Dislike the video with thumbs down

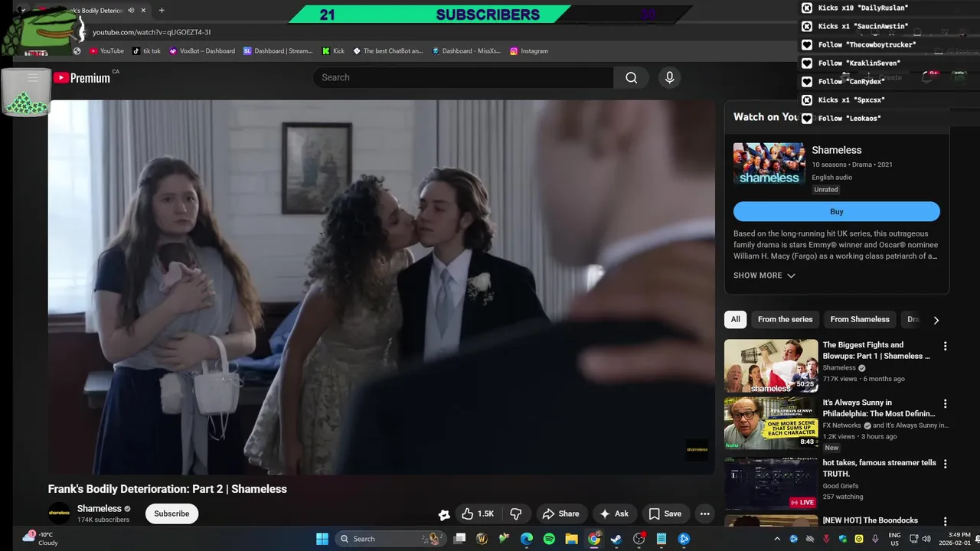tap(516, 514)
